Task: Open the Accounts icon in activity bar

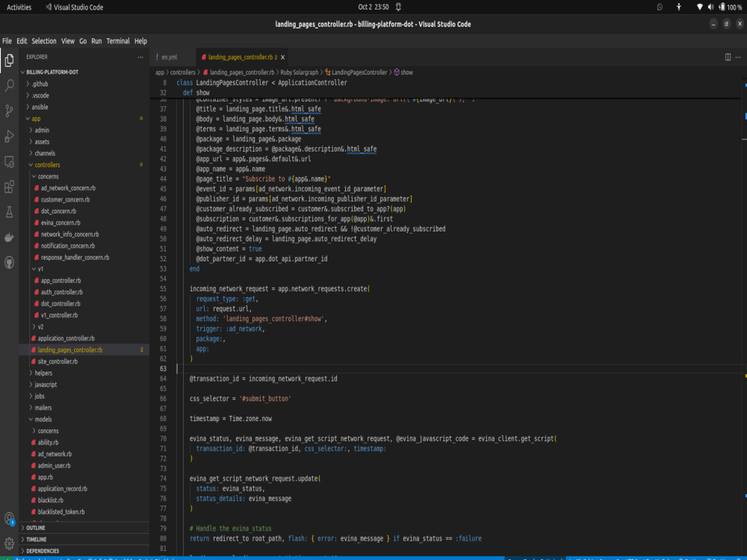Action: (x=9, y=519)
